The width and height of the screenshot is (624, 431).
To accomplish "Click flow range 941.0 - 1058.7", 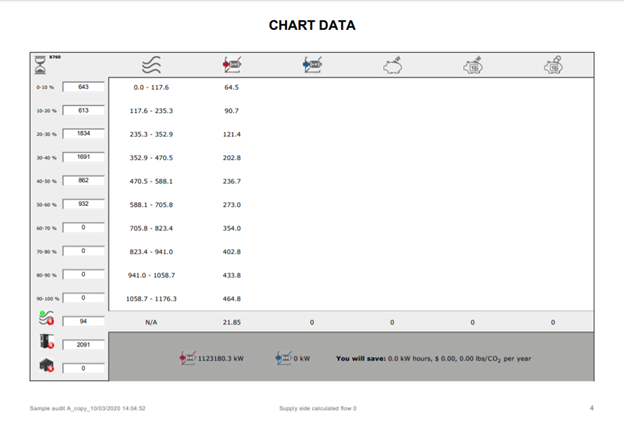I will tap(151, 275).
